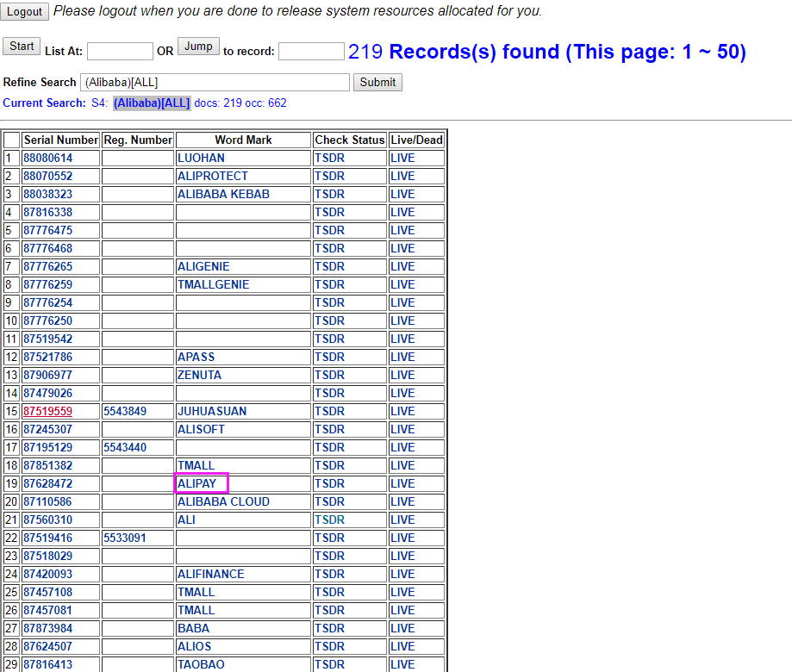792x672 pixels.
Task: Click registration number 5543849
Action: [125, 412]
